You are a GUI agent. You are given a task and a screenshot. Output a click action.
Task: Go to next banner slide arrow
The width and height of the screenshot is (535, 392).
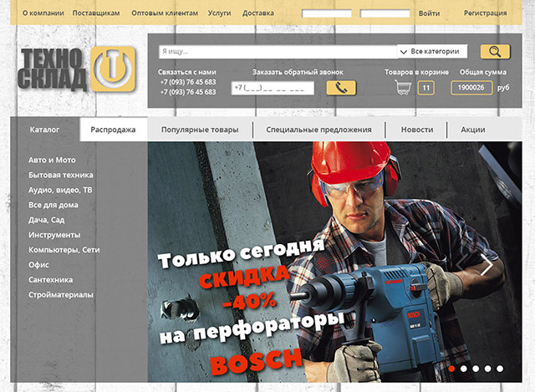click(x=487, y=264)
